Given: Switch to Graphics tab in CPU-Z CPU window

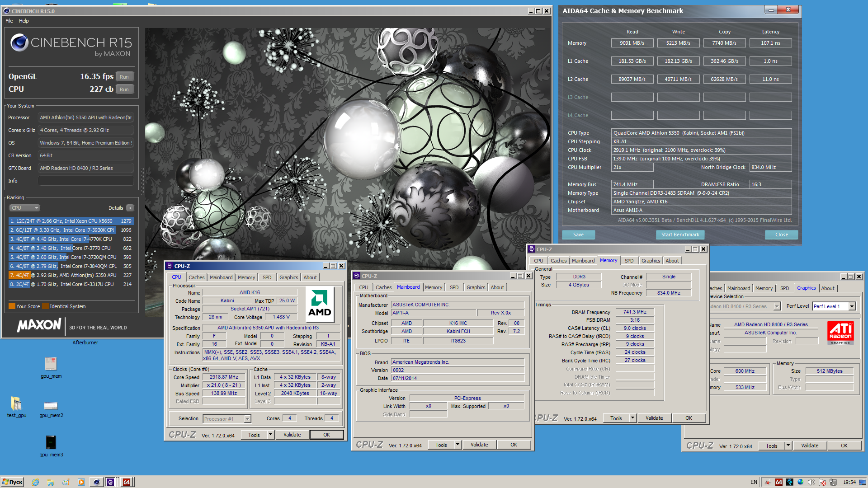Looking at the screenshot, I should 288,277.
